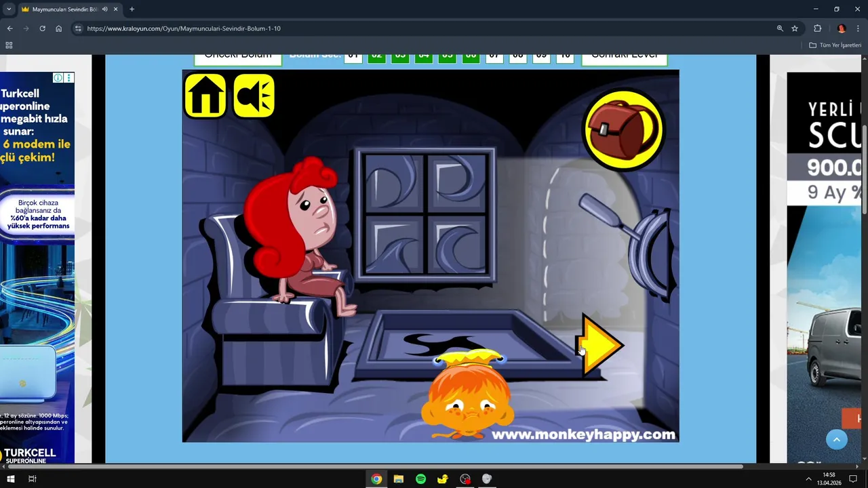Click the Turkcell Superonline ad banner
The height and width of the screenshot is (488, 868).
click(x=37, y=268)
